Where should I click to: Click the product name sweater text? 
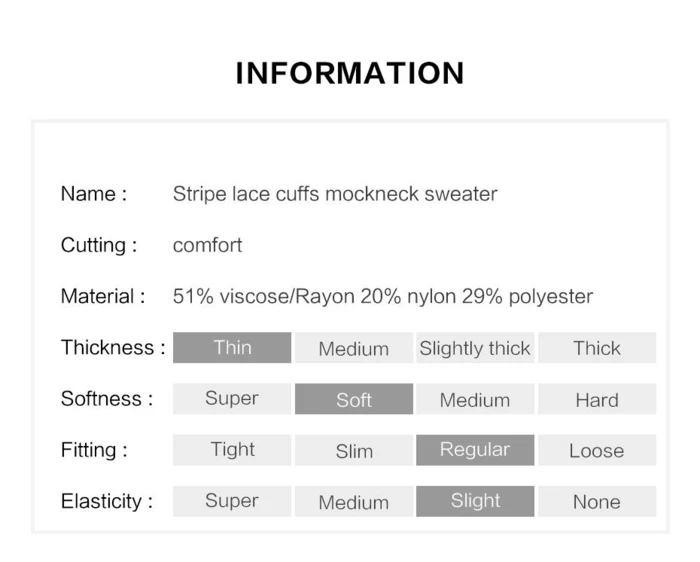335,194
